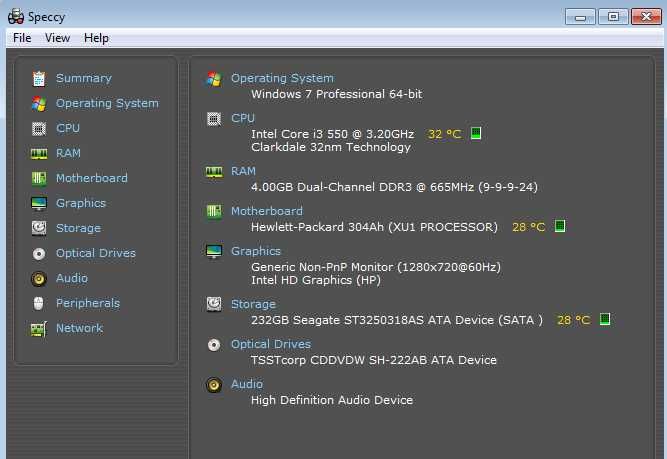Open the File menu
The height and width of the screenshot is (459, 667).
coord(22,38)
